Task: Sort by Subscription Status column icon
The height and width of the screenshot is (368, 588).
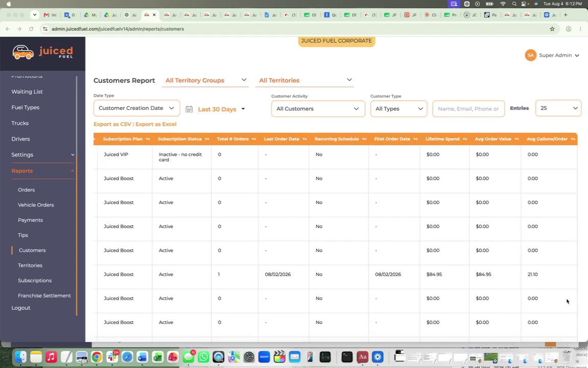Action: point(207,139)
